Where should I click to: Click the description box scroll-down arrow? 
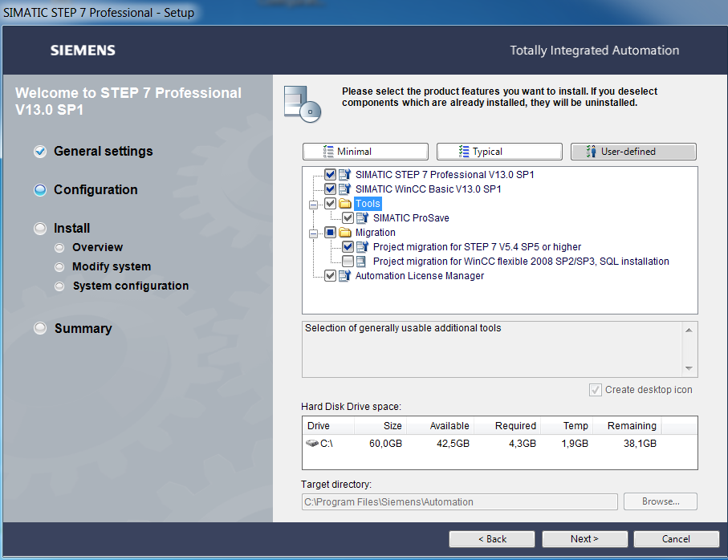click(689, 368)
